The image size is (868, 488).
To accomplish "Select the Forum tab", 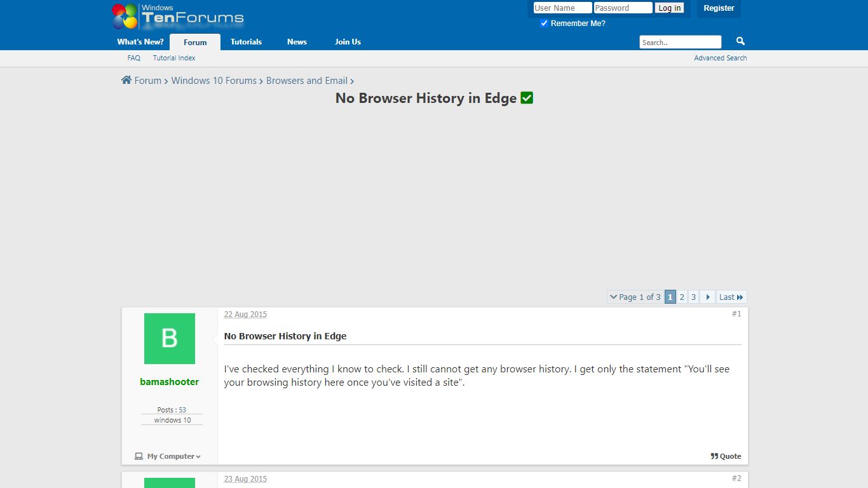I will click(x=195, y=42).
